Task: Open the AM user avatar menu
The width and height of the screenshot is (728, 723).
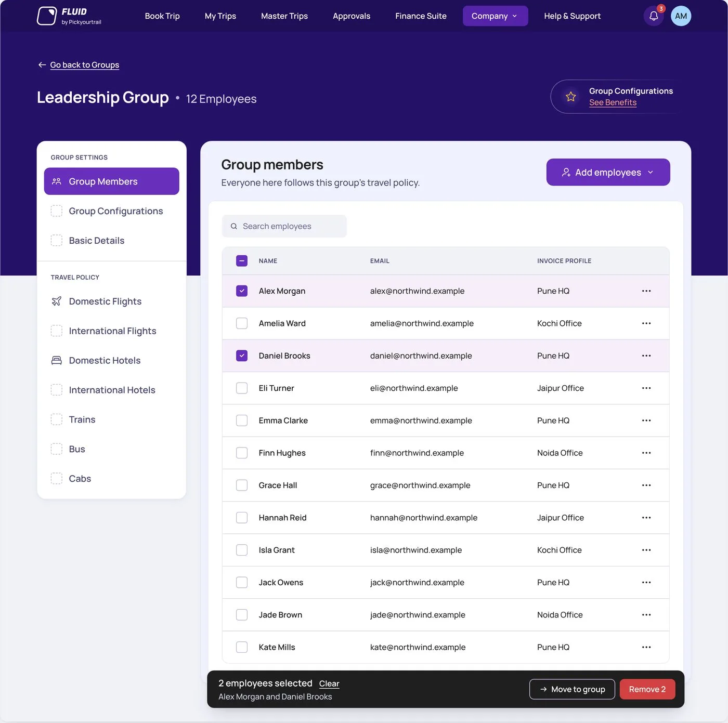Action: pyautogui.click(x=681, y=16)
